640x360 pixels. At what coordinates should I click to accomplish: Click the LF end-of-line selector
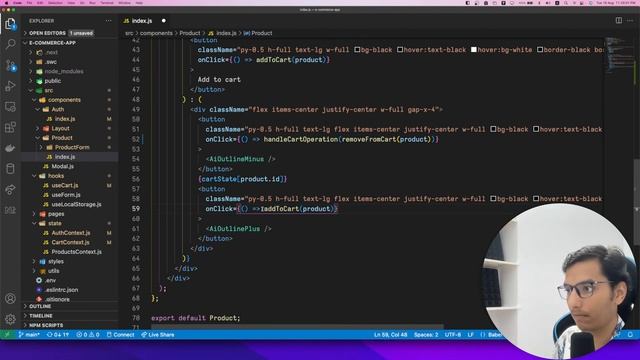471,335
